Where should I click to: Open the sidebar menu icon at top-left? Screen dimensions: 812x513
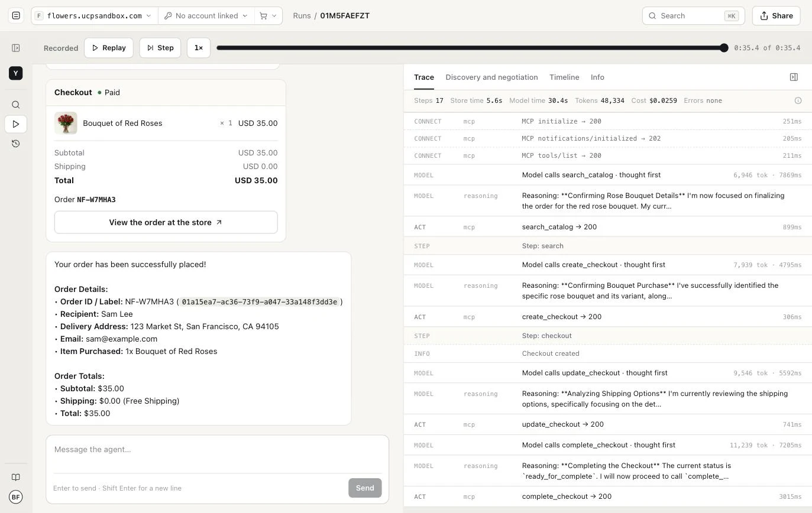pos(16,15)
